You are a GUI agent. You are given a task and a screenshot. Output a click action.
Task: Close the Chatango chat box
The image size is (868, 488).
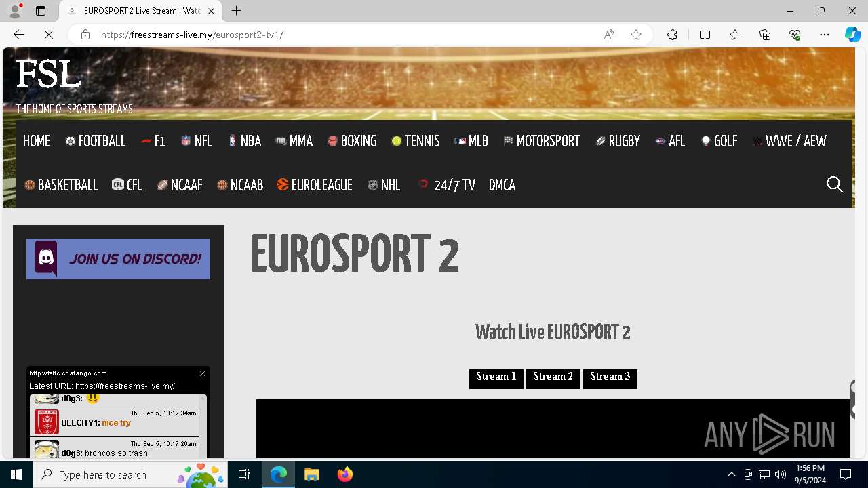(x=202, y=373)
